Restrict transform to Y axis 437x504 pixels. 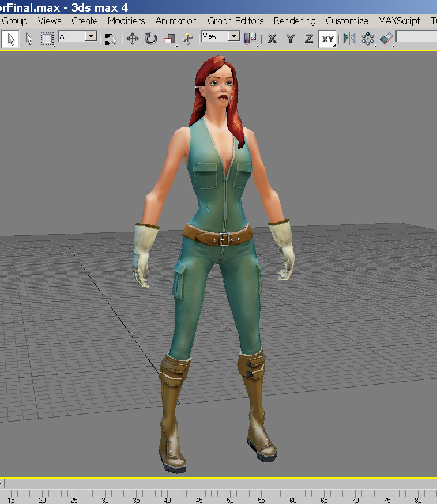[291, 39]
